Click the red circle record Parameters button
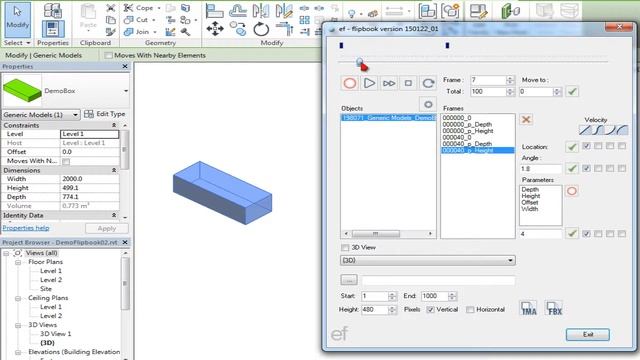 pyautogui.click(x=572, y=191)
